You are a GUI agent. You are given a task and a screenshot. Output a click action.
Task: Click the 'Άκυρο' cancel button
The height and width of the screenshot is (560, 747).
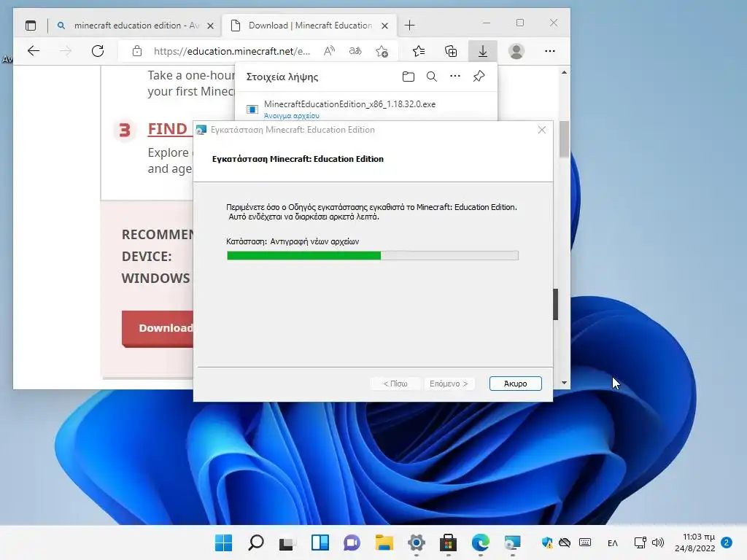[516, 384]
